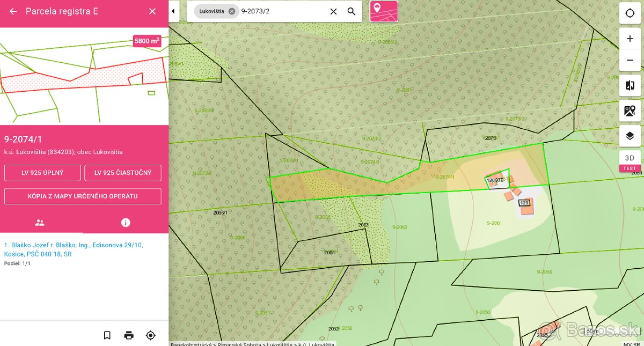This screenshot has width=644, height=346.
Task: Click the search magnifier icon
Action: click(352, 11)
